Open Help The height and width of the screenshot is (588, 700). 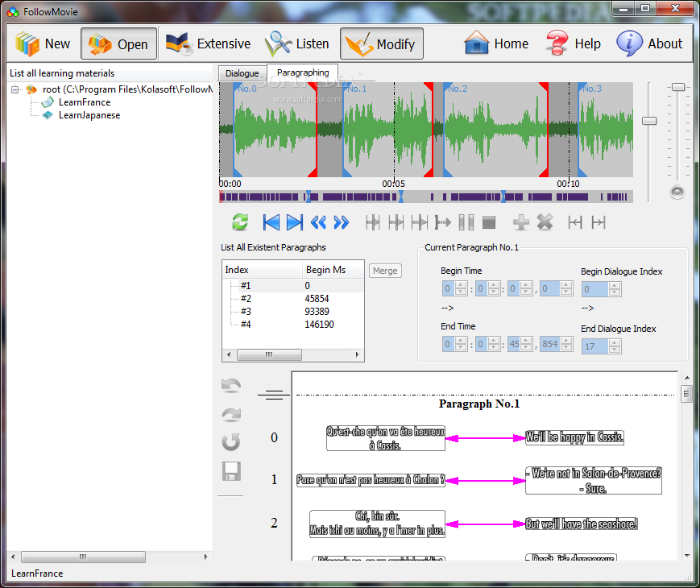[574, 43]
